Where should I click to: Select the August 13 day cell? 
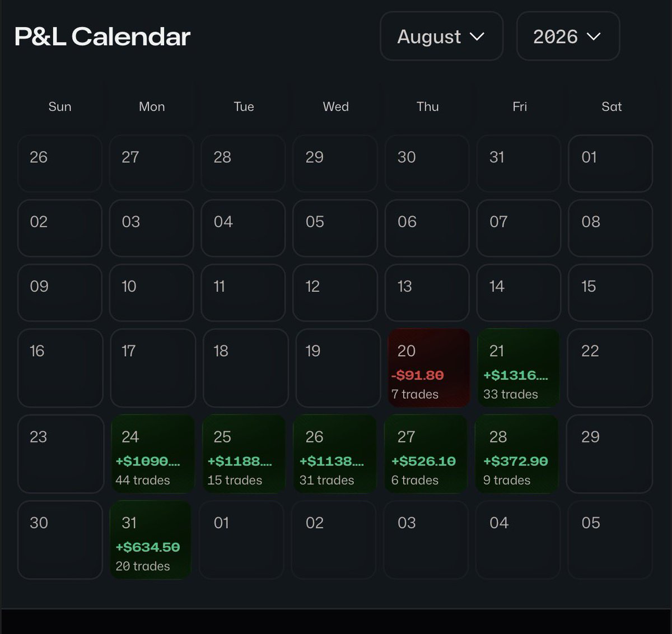click(x=427, y=293)
